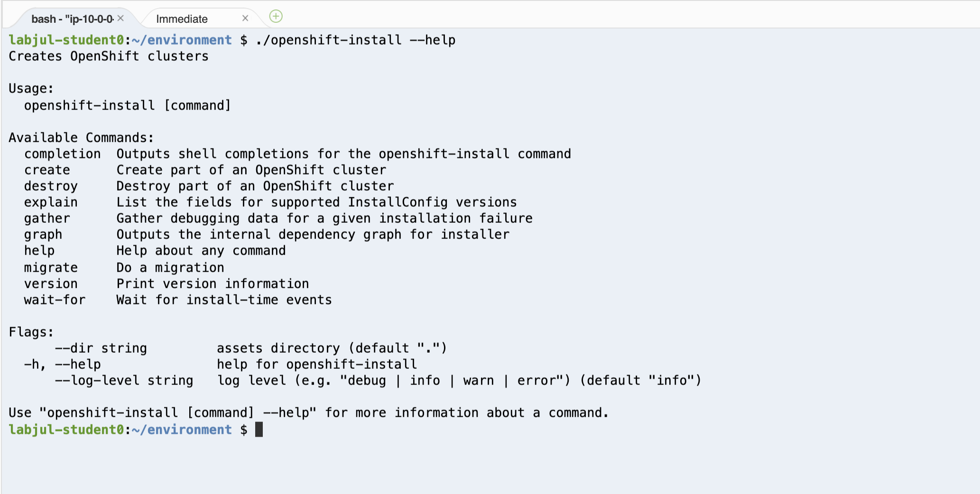The image size is (980, 494).
Task: Click the "--log-level string" flag text
Action: [x=124, y=381]
